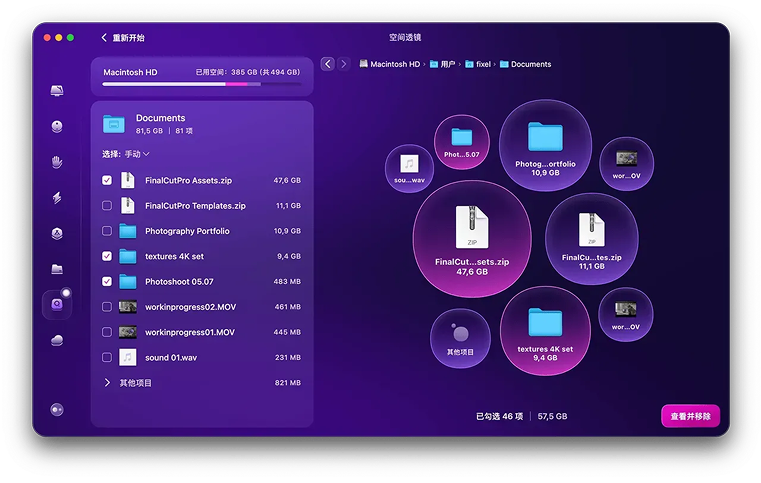Open the Photog...ortfolio 10,9 GB bubble
Screen dimensions: 761x483
(545, 145)
